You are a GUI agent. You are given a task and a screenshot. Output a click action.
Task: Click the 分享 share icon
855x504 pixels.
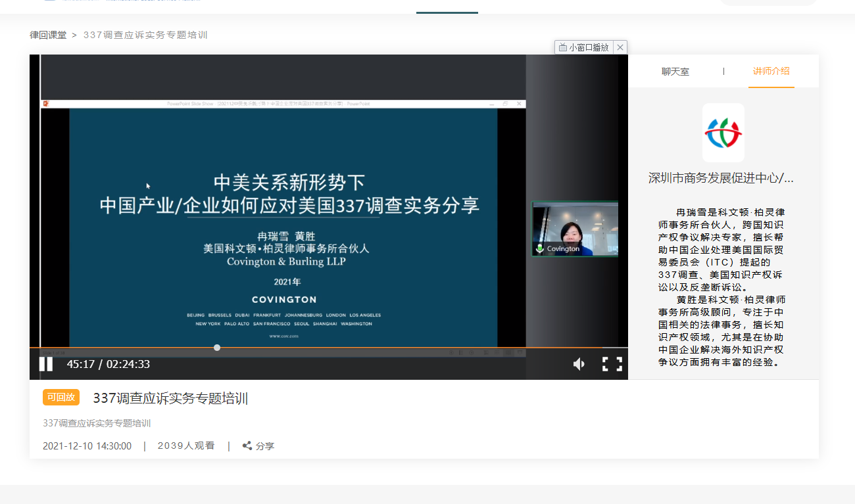click(247, 446)
